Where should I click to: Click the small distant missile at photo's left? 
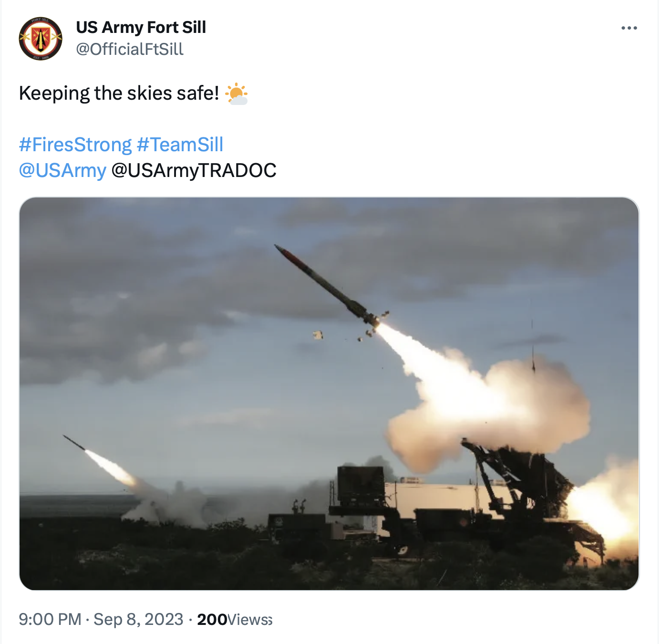pyautogui.click(x=74, y=443)
